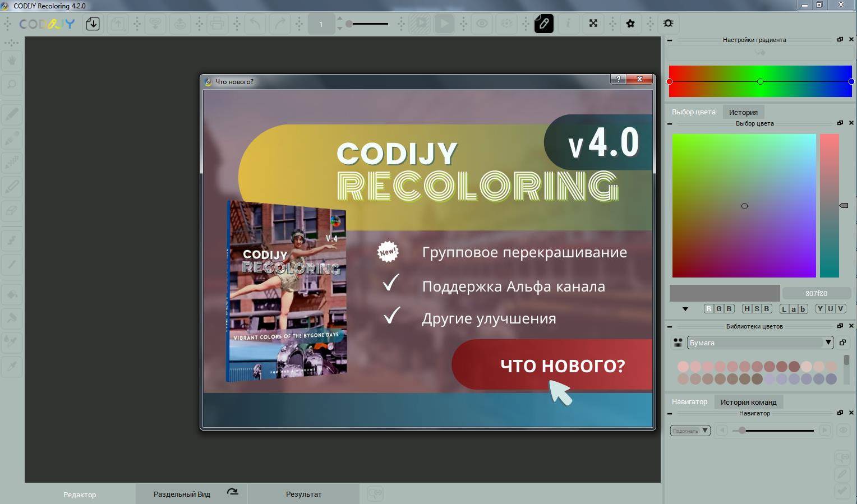The height and width of the screenshot is (504, 857).
Task: Click the ЧТО НОВОГО? red banner button
Action: point(552,365)
